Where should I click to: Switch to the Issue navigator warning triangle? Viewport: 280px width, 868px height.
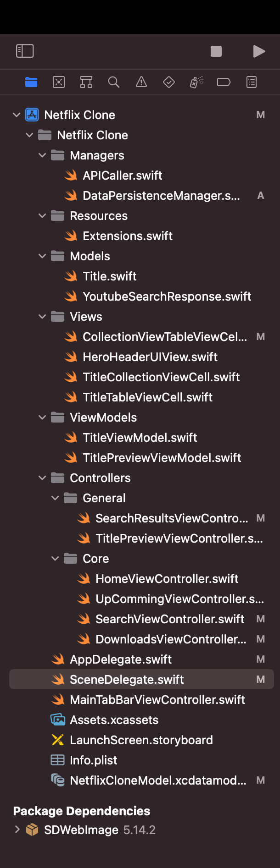click(141, 82)
